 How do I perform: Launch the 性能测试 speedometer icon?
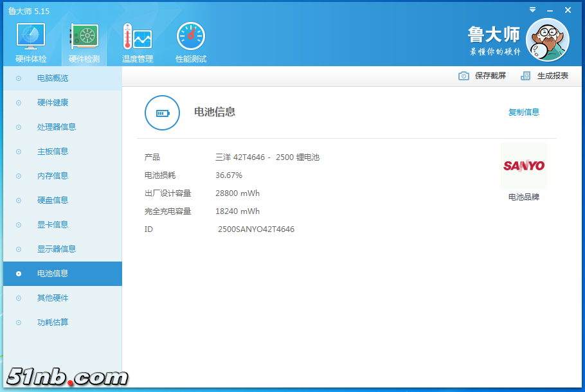(x=191, y=38)
